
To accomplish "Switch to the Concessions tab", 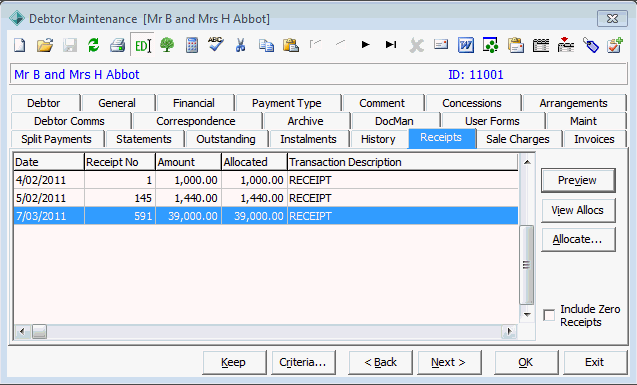I will coord(473,103).
